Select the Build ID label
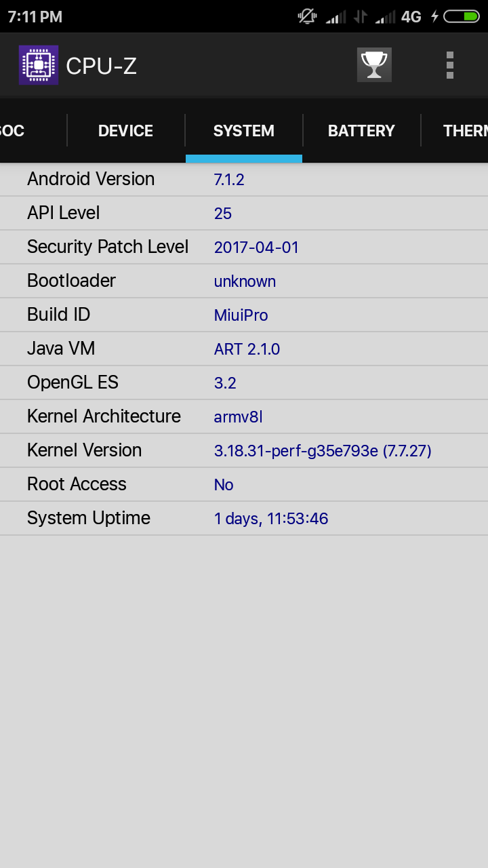 pos(58,315)
